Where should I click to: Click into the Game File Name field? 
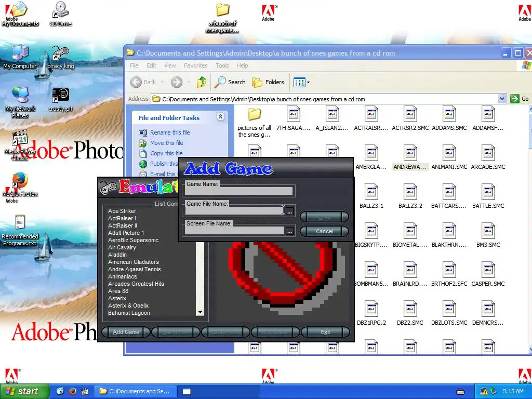coord(235,211)
